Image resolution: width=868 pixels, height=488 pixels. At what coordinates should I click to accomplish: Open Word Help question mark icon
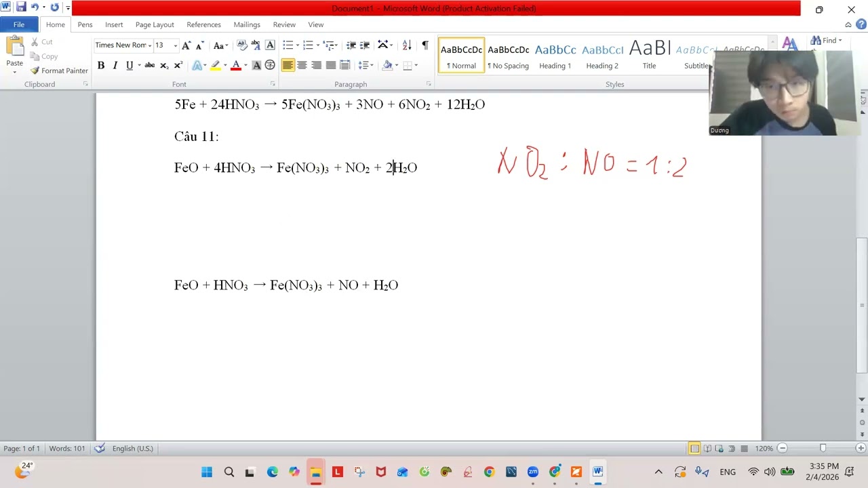861,24
